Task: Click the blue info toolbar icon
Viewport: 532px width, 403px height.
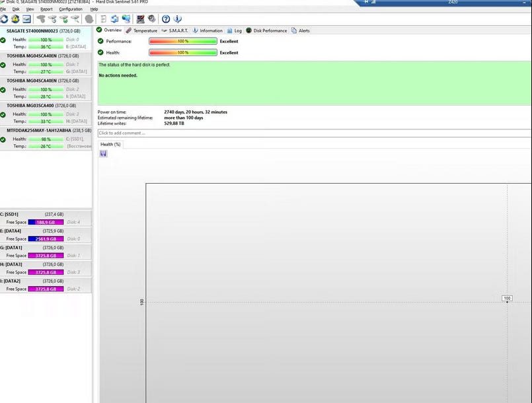Action: click(x=178, y=19)
